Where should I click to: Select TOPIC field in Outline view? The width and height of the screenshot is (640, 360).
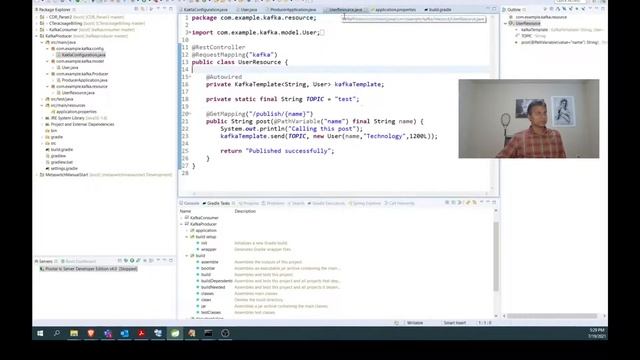click(527, 36)
